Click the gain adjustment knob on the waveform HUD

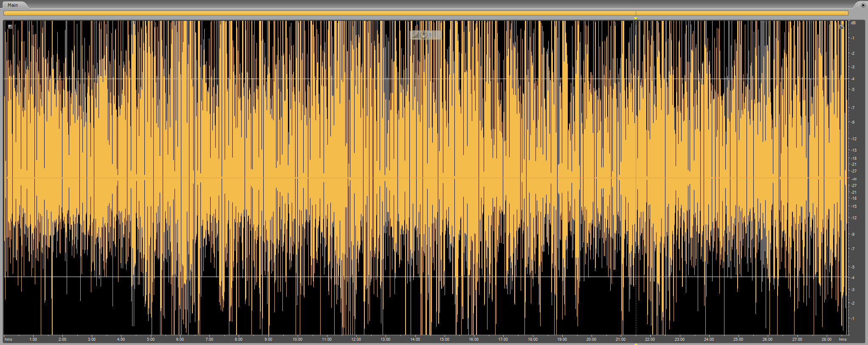pos(423,35)
